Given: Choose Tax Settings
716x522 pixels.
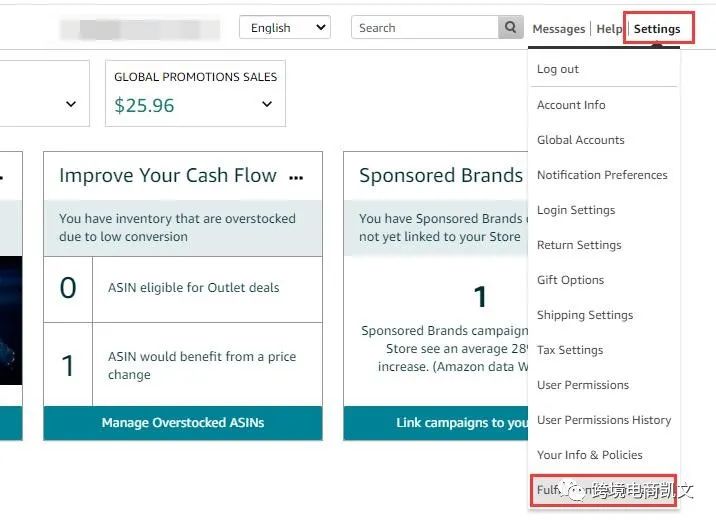Looking at the screenshot, I should pos(570,350).
